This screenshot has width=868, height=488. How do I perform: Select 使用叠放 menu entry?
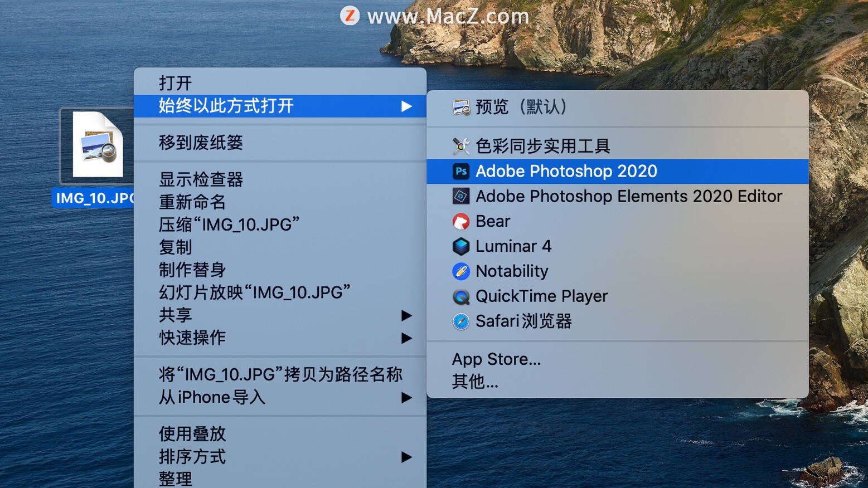click(x=280, y=434)
